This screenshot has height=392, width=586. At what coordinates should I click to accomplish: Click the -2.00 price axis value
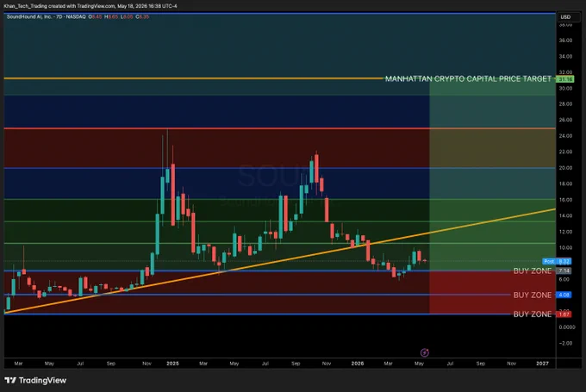pyautogui.click(x=565, y=343)
